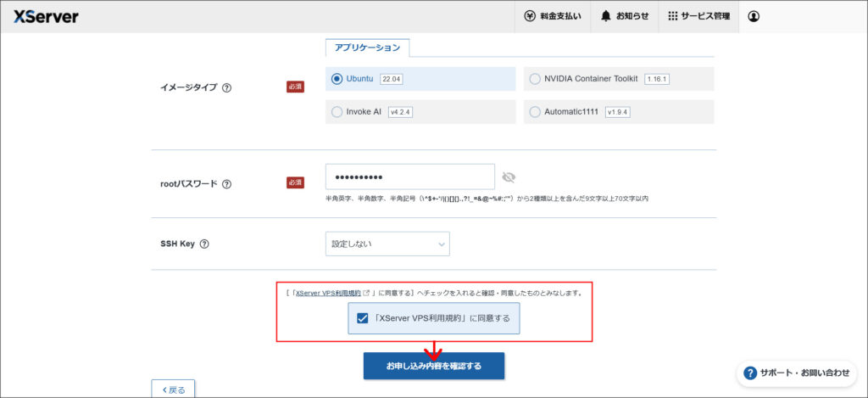Open the user account icon
868x398 pixels.
pyautogui.click(x=753, y=17)
